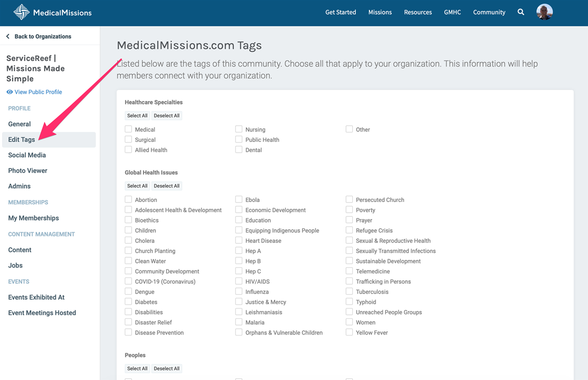Check the Medical specialty checkbox
The image size is (588, 380).
[128, 129]
